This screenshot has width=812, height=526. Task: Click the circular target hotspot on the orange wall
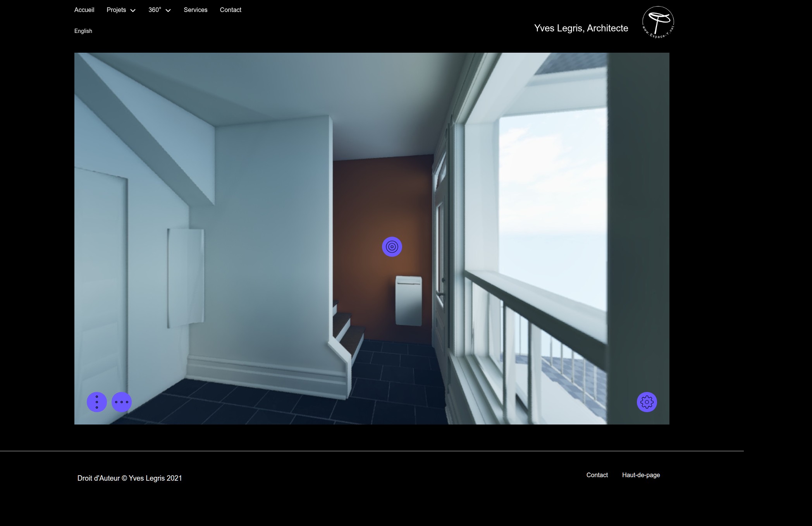pyautogui.click(x=392, y=246)
